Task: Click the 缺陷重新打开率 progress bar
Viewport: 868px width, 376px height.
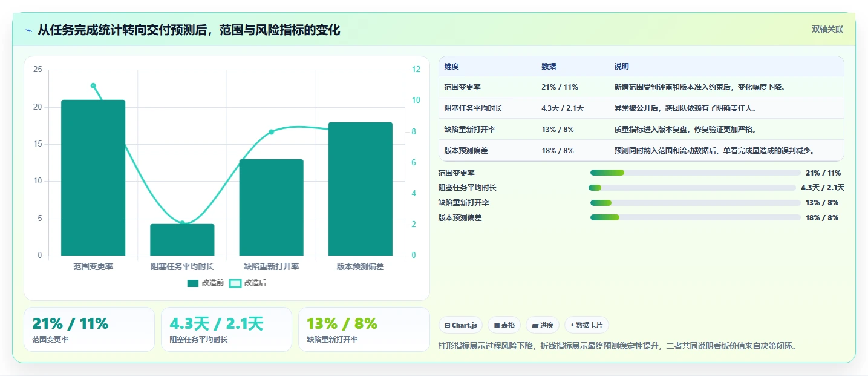Action: [695, 203]
